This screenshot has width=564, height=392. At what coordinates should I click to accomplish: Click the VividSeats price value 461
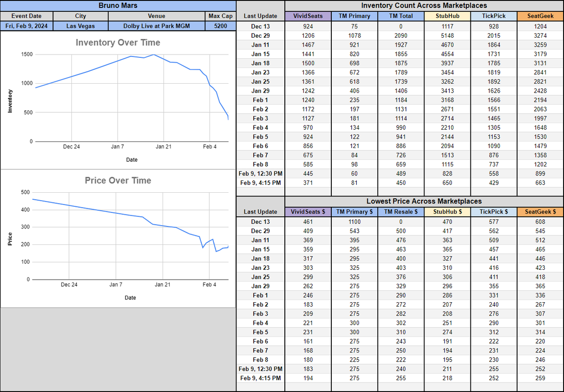308,222
